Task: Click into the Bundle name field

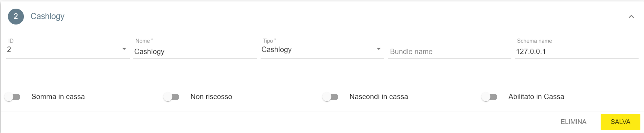Action: pyautogui.click(x=450, y=52)
